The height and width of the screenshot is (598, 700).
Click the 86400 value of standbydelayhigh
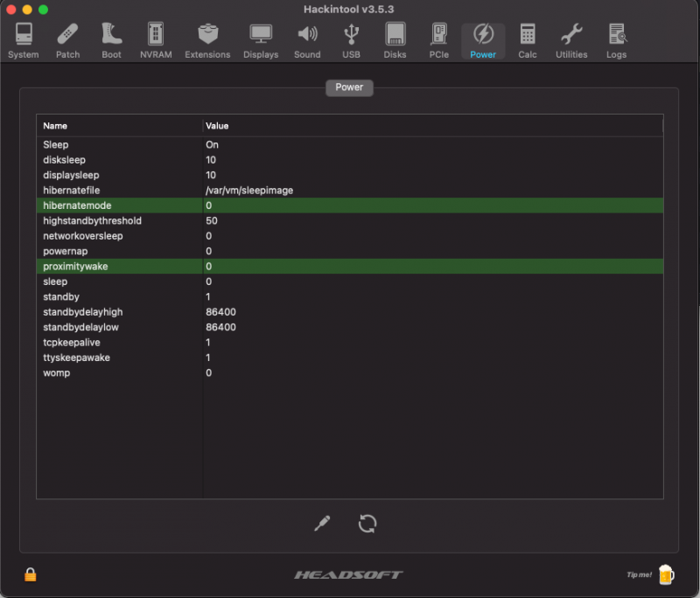(x=220, y=312)
